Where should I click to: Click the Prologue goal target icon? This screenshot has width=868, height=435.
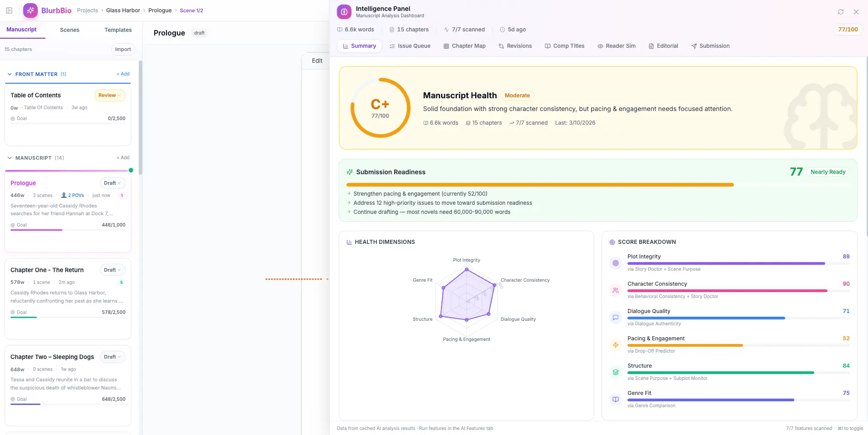click(13, 225)
